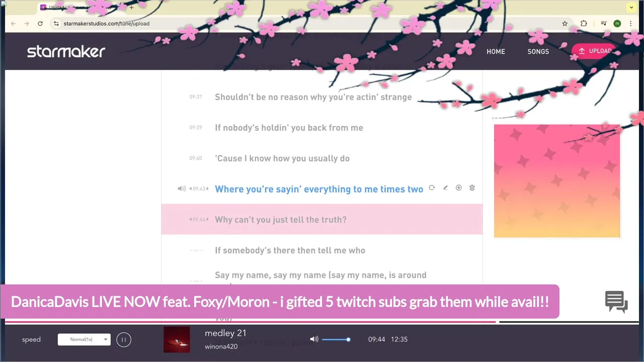Adjust the blue volume slider
The image size is (644, 362).
(336, 339)
